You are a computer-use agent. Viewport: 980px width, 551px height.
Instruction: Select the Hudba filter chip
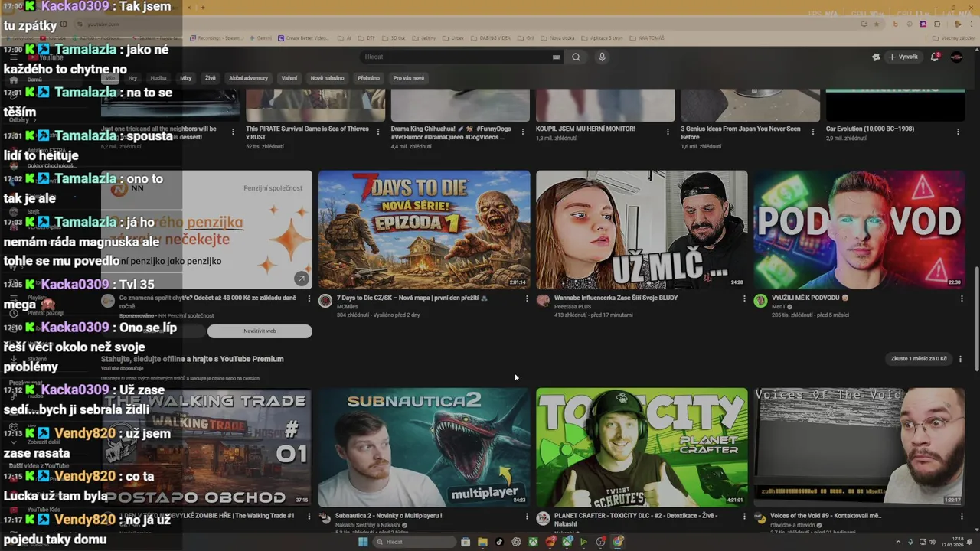coord(158,78)
